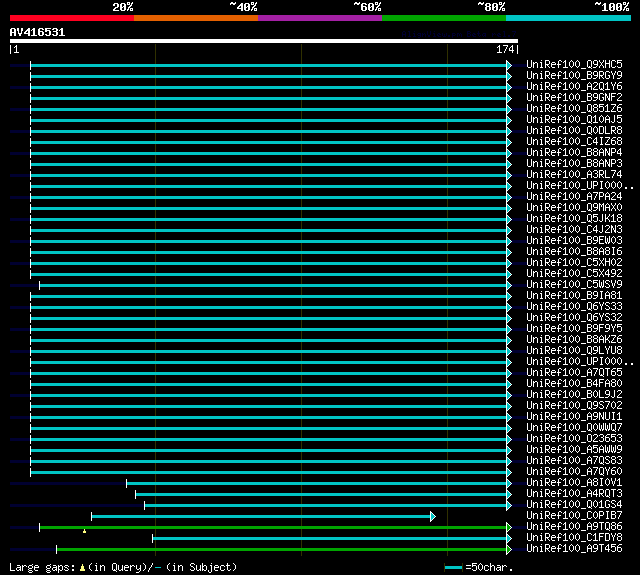Select the UniRef100_B9EW03 entry
This screenshot has height=575, width=640.
coord(574,241)
